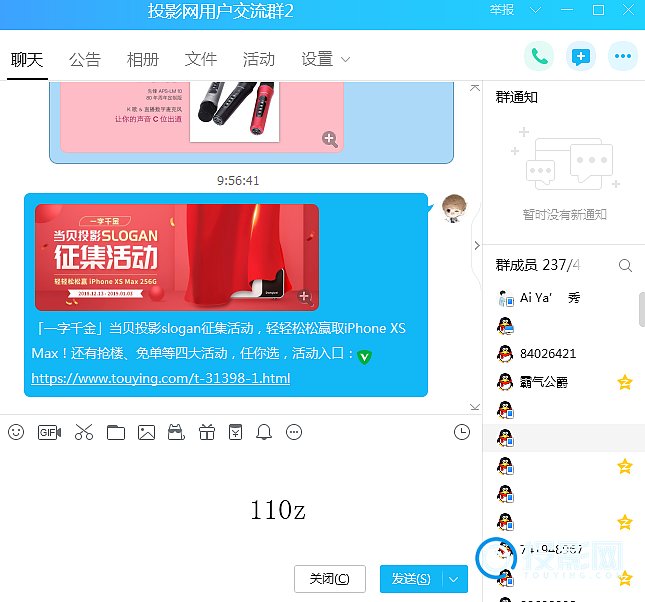Click the star badge beside 霸气公爵
Image resolution: width=645 pixels, height=602 pixels.
point(625,382)
